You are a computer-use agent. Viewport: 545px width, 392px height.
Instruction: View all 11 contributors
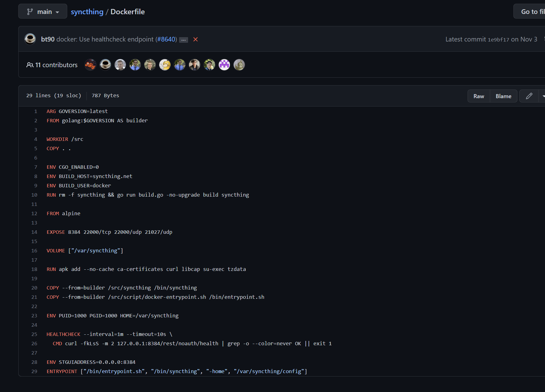[x=56, y=65]
